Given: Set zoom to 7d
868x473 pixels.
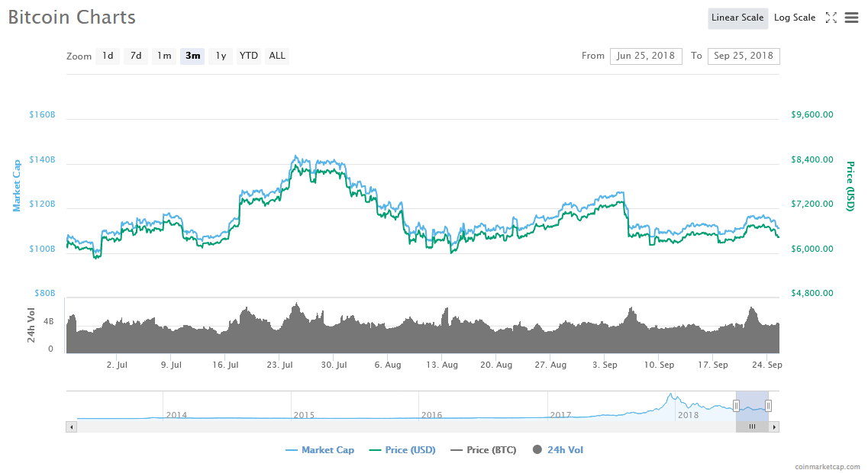Looking at the screenshot, I should [136, 56].
